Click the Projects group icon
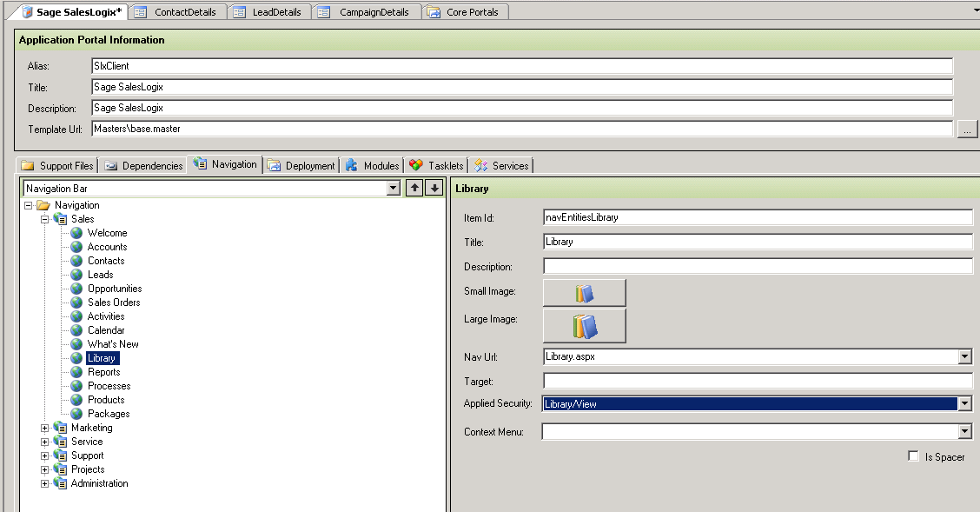Image resolution: width=980 pixels, height=512 pixels. tap(60, 469)
